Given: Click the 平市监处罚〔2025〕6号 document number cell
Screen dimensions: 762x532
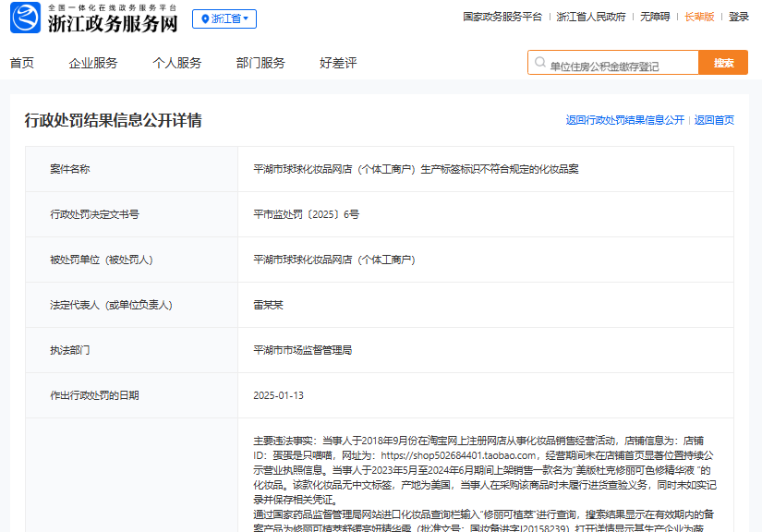Looking at the screenshot, I should 306,214.
